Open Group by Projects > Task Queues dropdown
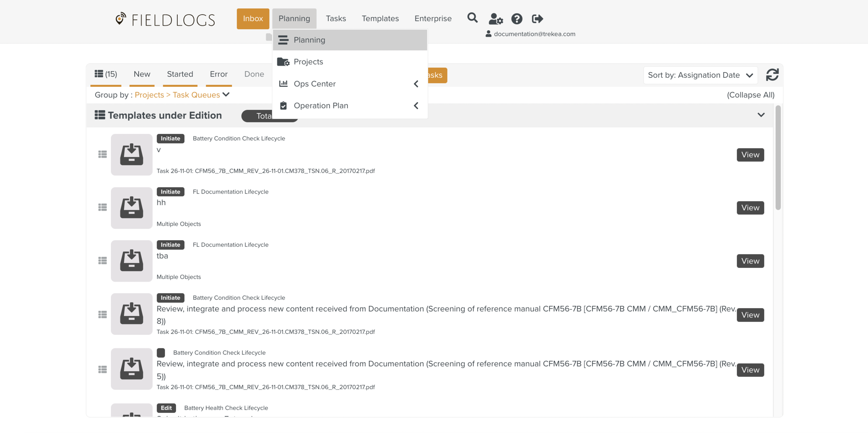868x433 pixels. (182, 95)
